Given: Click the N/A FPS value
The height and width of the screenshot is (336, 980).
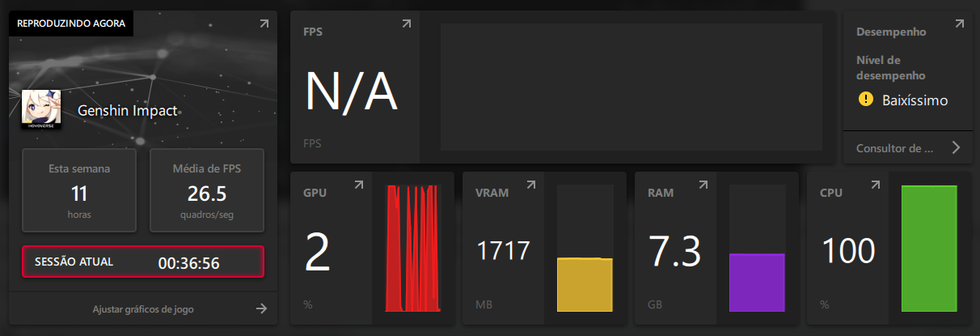Looking at the screenshot, I should pyautogui.click(x=350, y=91).
